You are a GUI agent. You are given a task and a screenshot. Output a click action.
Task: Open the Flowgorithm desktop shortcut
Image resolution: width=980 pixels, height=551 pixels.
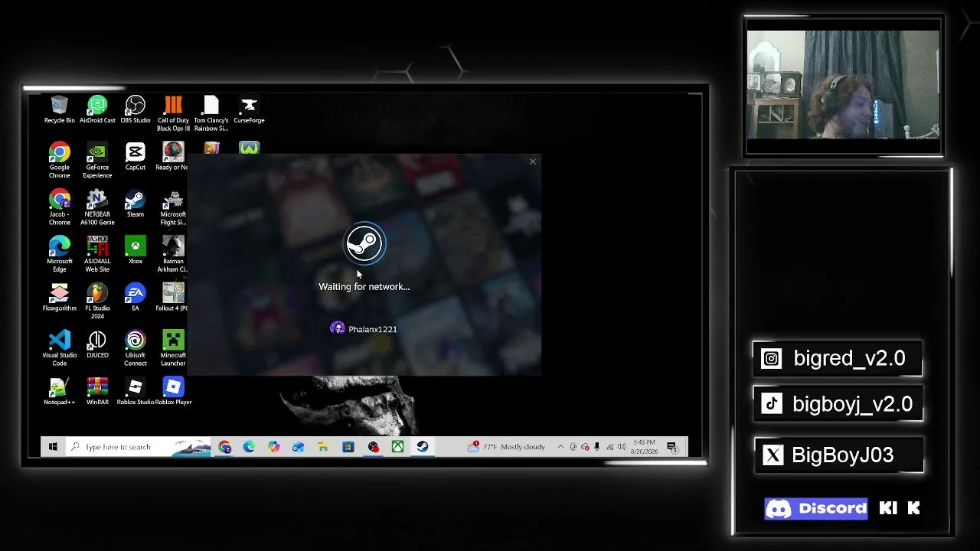pos(59,298)
